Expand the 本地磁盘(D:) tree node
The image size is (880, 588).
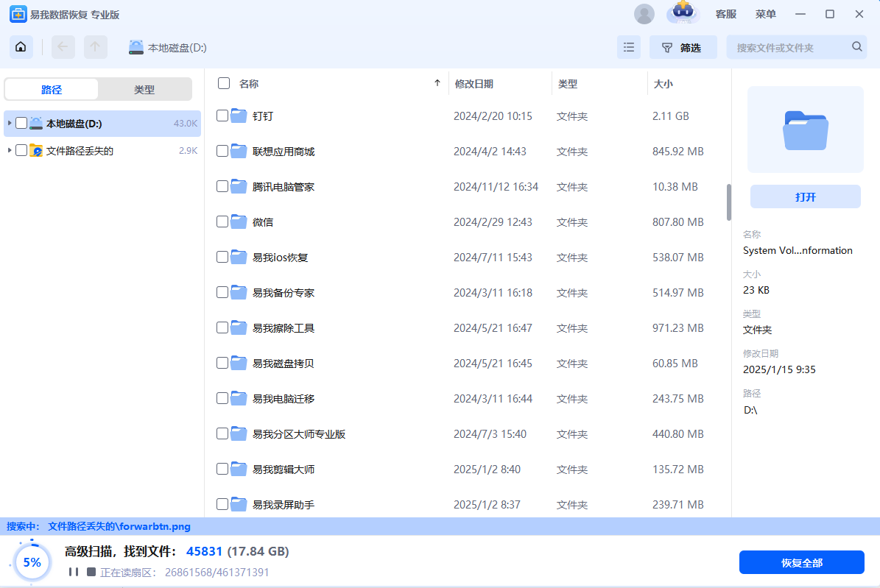[x=10, y=123]
